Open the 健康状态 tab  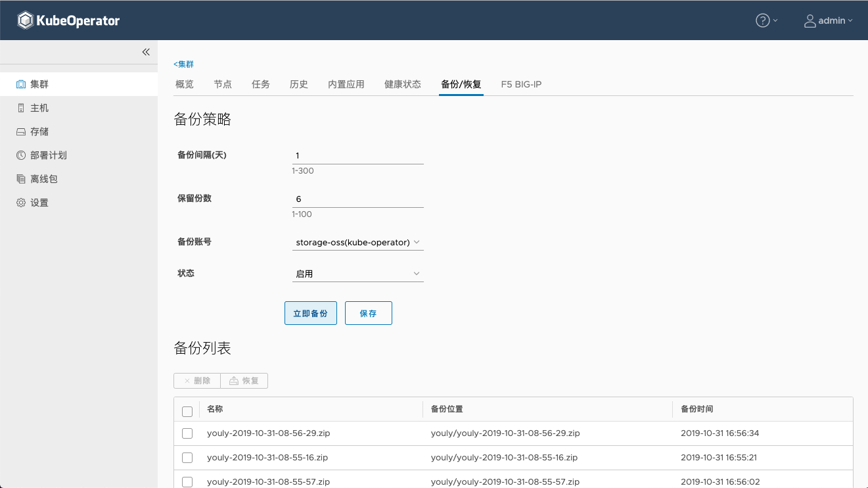click(402, 84)
